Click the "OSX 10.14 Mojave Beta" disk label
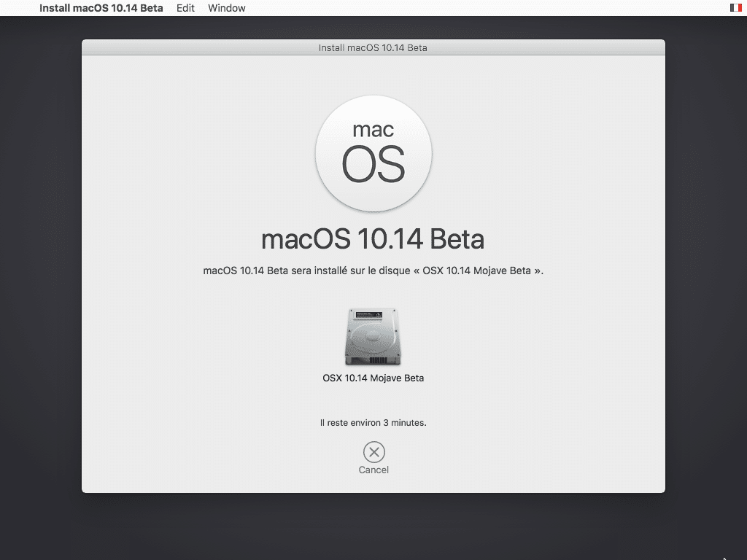The height and width of the screenshot is (560, 747). (373, 378)
